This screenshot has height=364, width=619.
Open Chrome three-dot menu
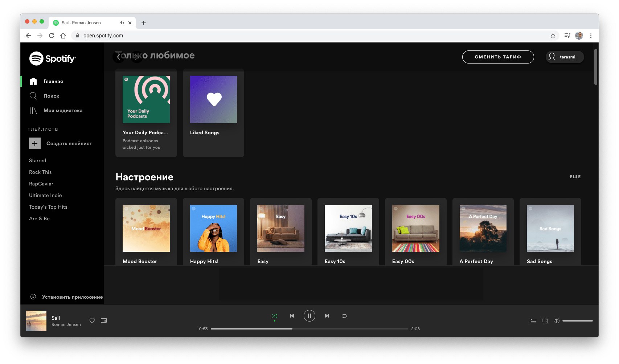coord(591,36)
